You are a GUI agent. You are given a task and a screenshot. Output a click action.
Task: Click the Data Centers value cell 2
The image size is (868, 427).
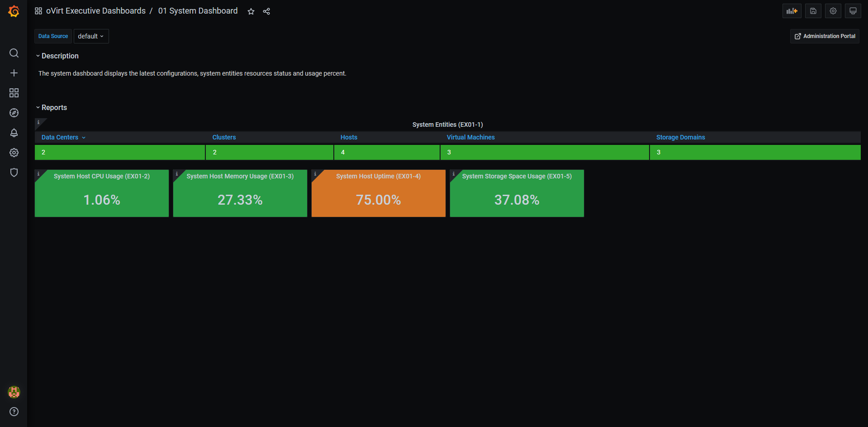120,152
